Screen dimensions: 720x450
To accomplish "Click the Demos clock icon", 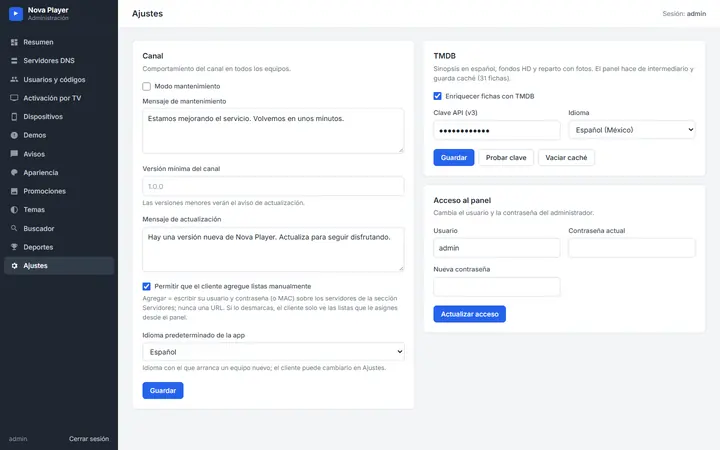I will (x=14, y=135).
